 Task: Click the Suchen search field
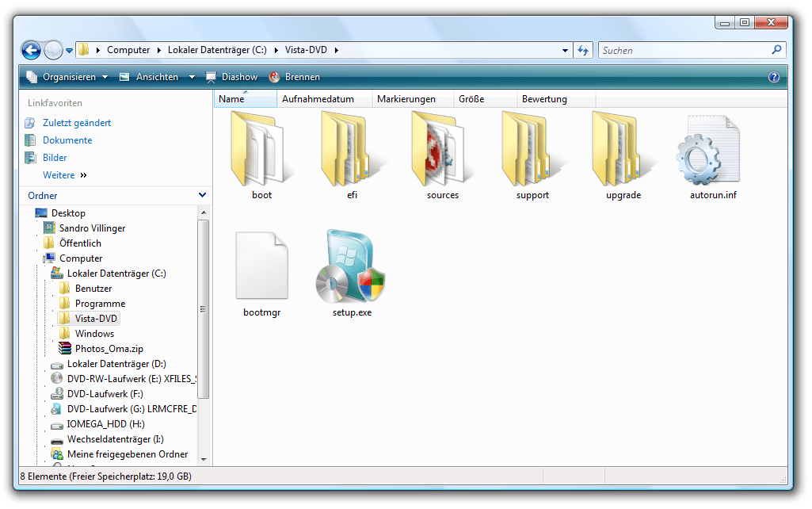coord(684,50)
